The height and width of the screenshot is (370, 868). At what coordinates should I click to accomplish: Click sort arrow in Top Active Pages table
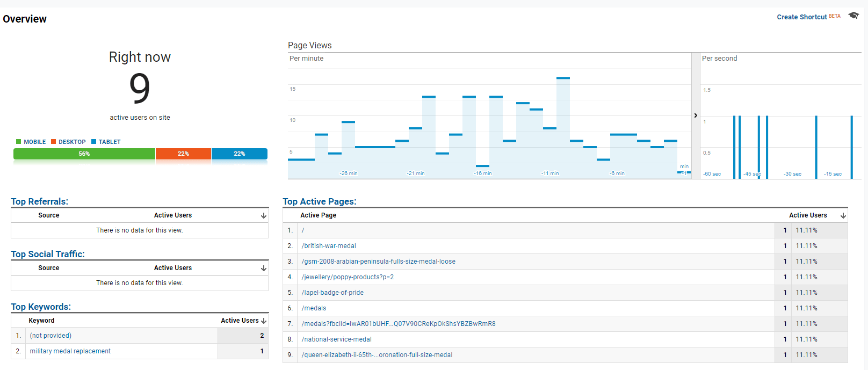point(843,215)
